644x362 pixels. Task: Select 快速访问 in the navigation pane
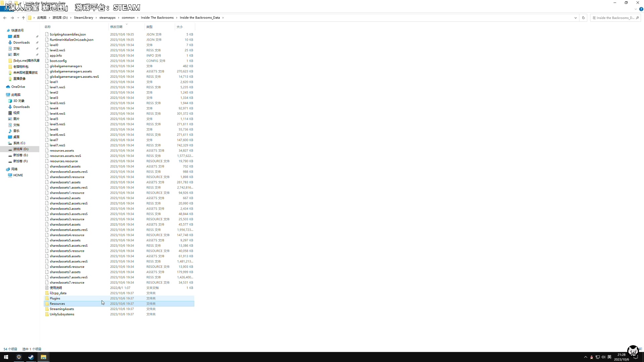(17, 31)
